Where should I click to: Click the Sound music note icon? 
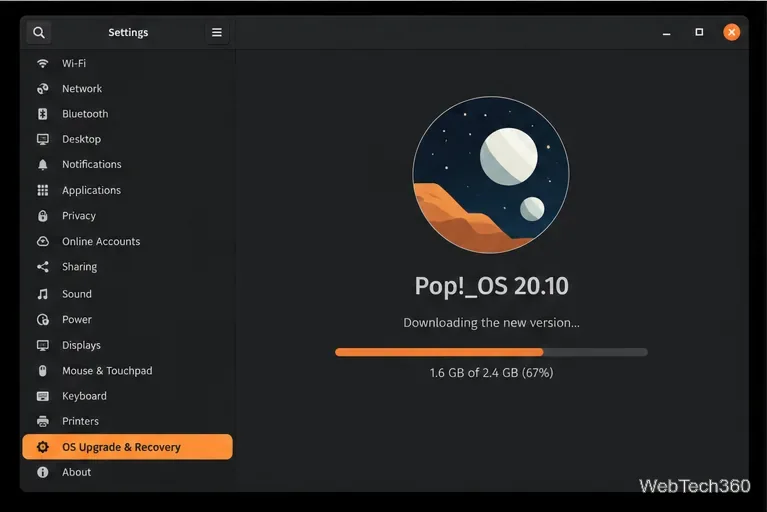[43, 294]
